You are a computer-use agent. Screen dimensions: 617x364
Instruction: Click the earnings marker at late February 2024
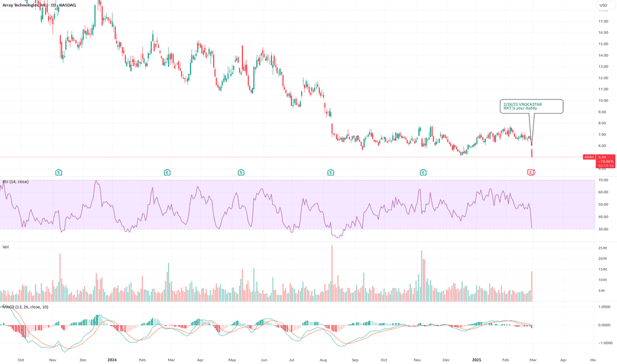(167, 172)
